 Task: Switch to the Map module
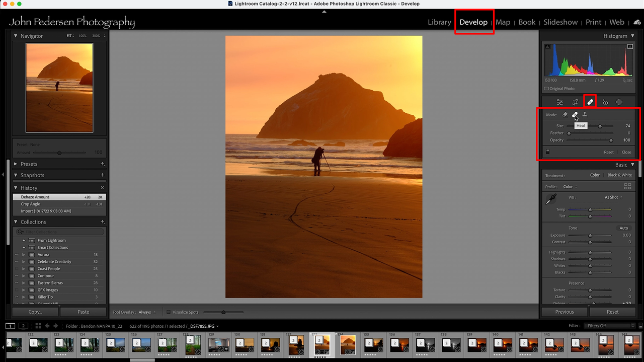click(x=503, y=22)
